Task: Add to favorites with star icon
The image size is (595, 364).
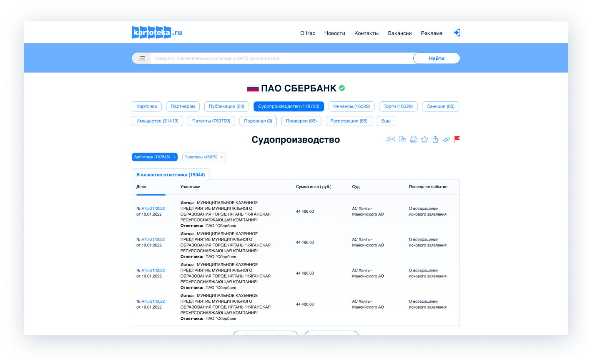Action: [x=424, y=139]
